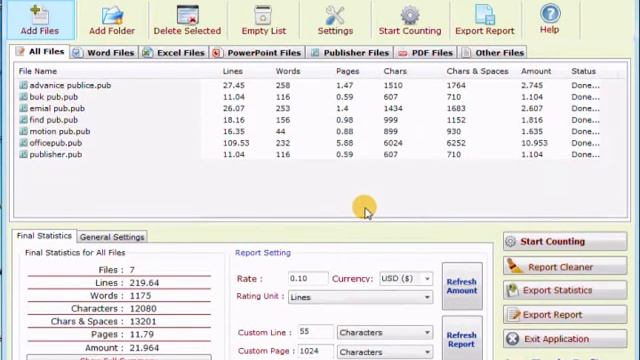Screen dimensions: 640x360
Task: Sort by the Pages column header
Action: (348, 71)
